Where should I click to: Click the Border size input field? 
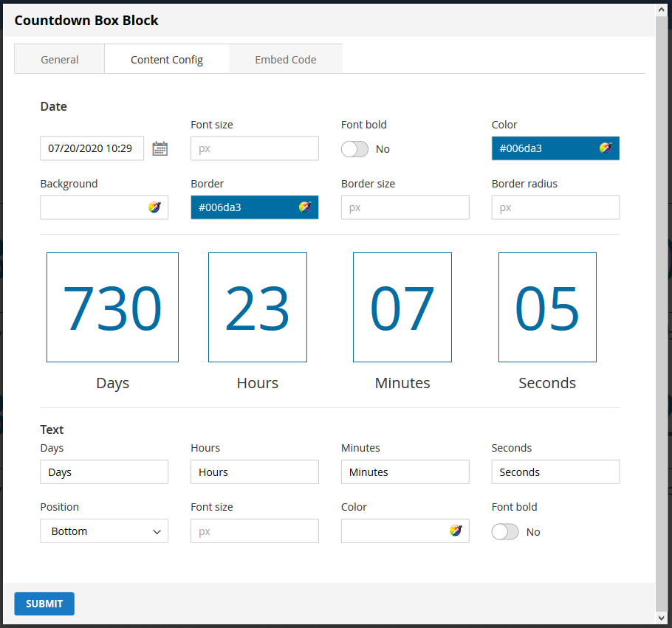click(x=405, y=207)
